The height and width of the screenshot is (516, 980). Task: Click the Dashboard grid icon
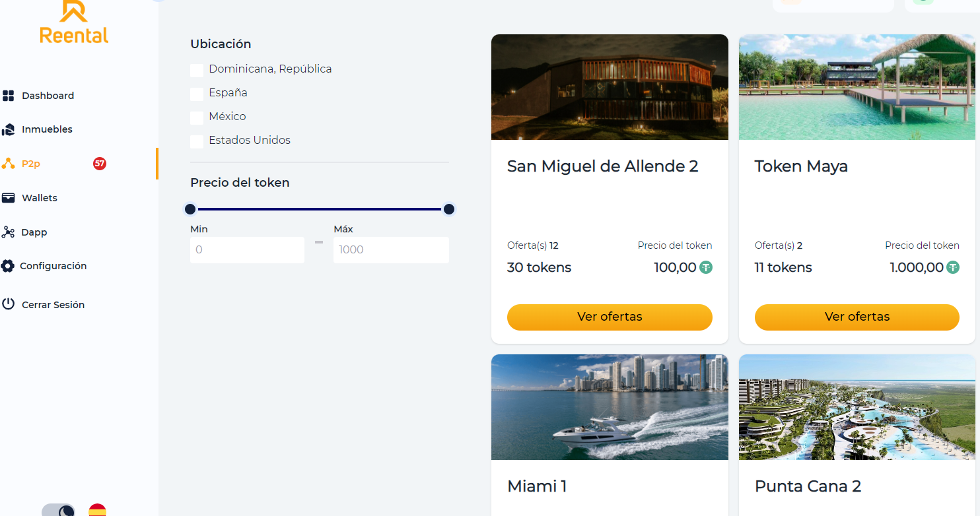tap(9, 96)
